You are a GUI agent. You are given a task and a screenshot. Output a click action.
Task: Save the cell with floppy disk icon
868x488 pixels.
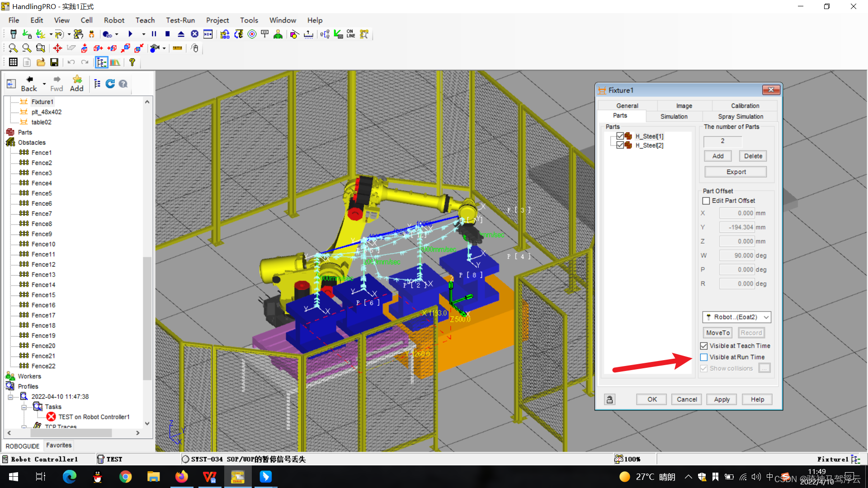coord(54,62)
